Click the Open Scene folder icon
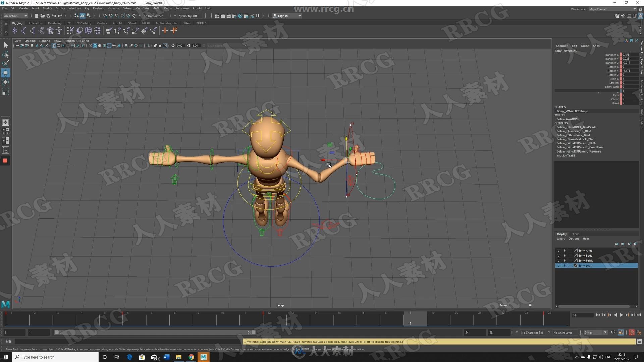This screenshot has height=362, width=644. click(42, 16)
